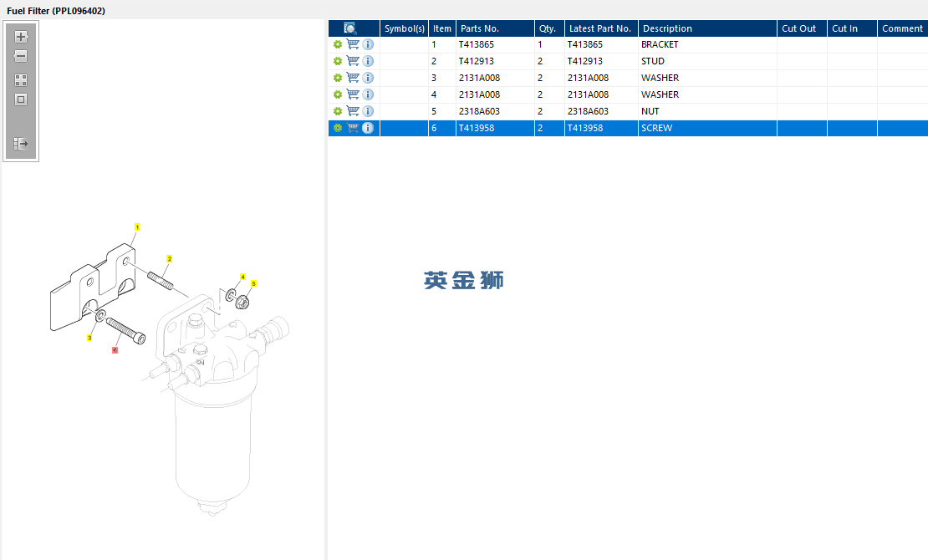Click the list export arrow icon

tap(21, 143)
